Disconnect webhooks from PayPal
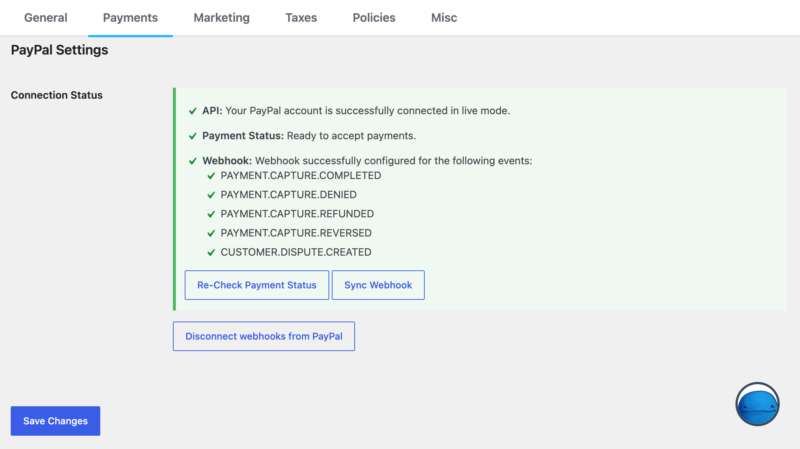 pos(264,336)
